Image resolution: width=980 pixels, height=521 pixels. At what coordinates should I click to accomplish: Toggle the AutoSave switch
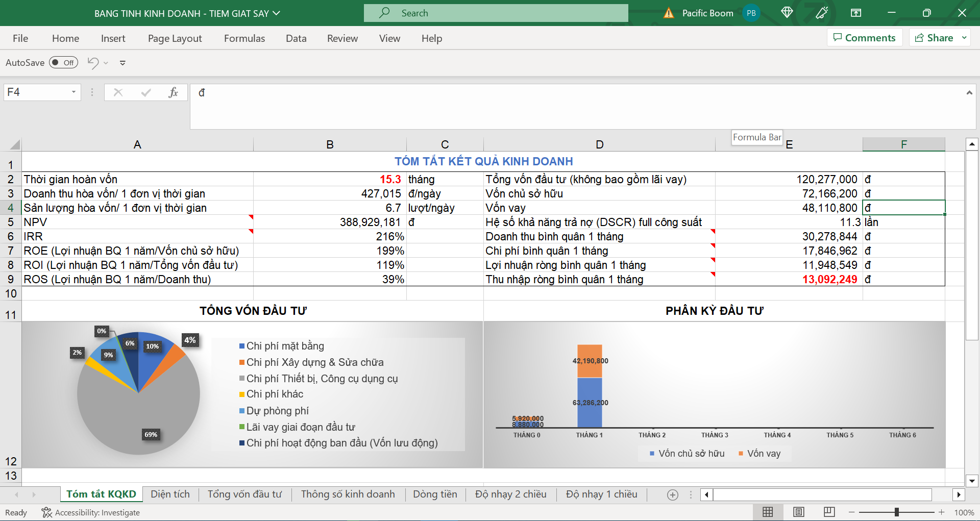(63, 63)
